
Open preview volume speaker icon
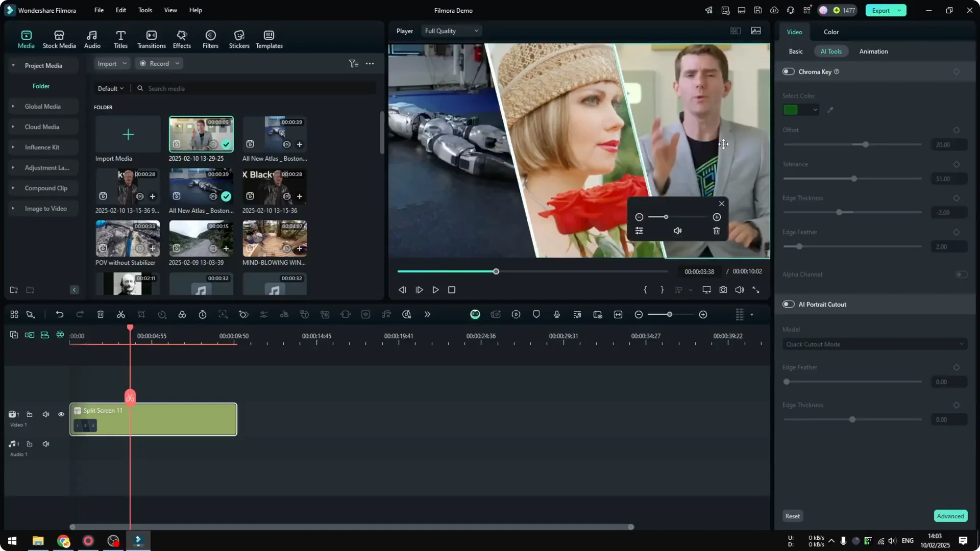[740, 290]
